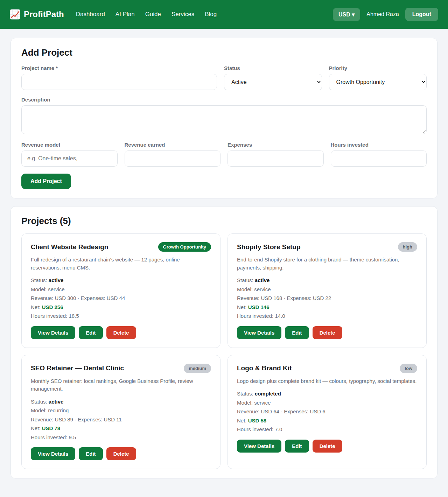Select the Expenses input field
Screen dimensions: 448x497
click(275, 159)
